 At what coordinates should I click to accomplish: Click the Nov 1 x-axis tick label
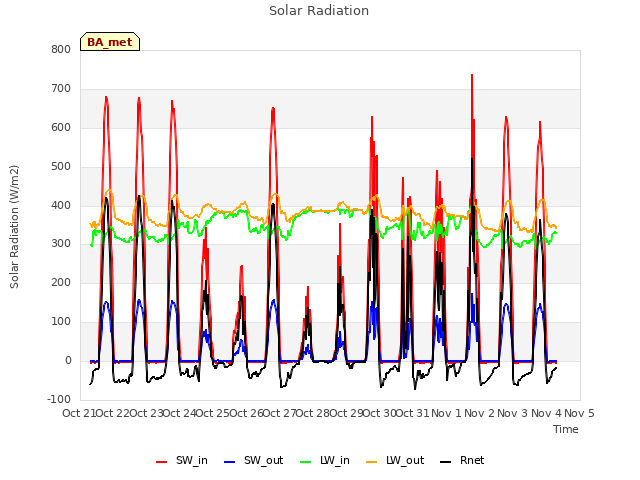[x=446, y=413]
